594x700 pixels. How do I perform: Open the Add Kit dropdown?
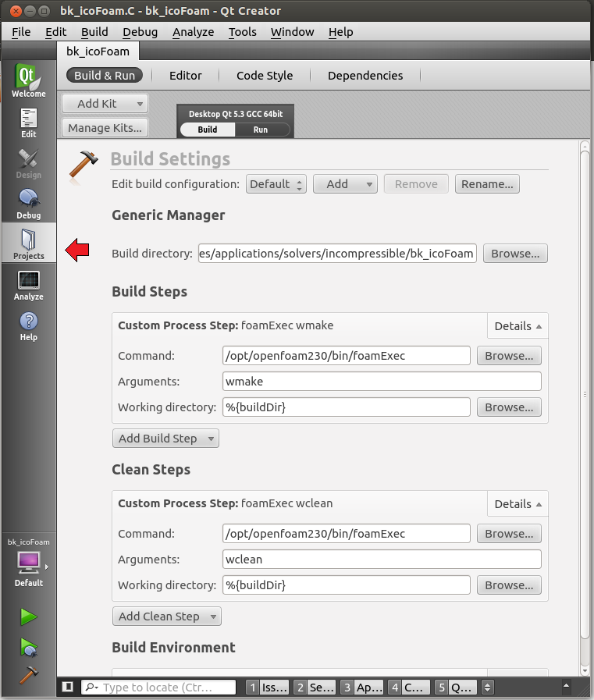tap(105, 104)
